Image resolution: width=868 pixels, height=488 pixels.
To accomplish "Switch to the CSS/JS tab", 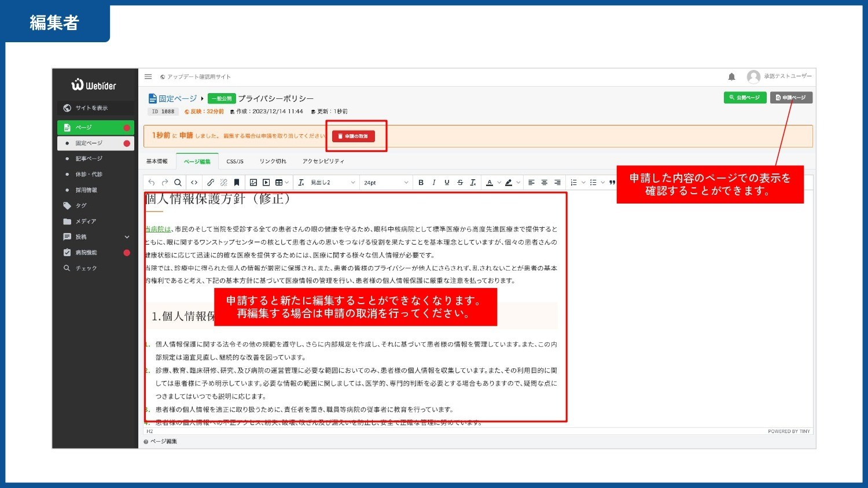I will pos(235,161).
